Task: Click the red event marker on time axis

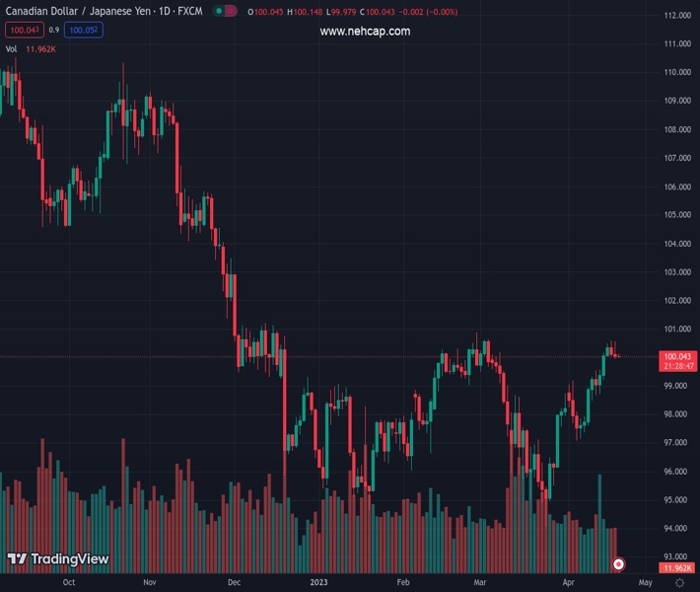Action: (618, 564)
